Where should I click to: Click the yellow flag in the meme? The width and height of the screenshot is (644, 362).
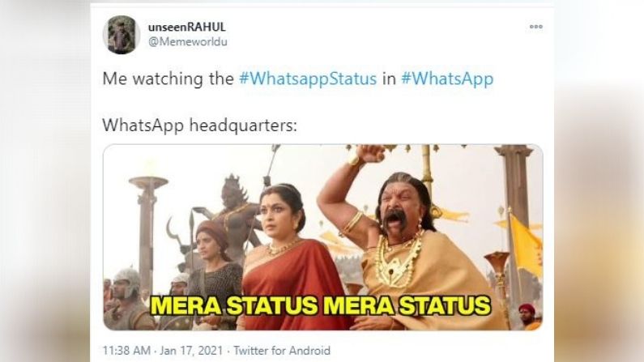point(527,246)
